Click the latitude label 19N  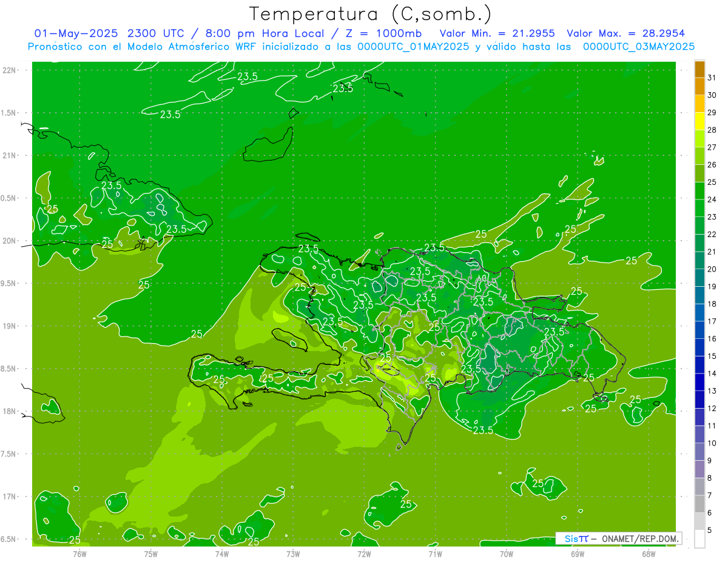(x=10, y=326)
